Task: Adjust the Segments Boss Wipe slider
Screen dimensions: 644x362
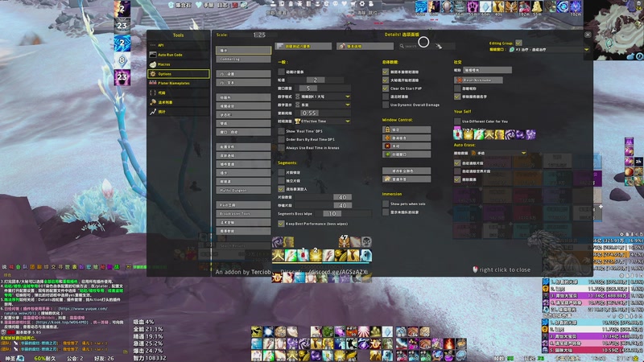Action: (x=344, y=213)
